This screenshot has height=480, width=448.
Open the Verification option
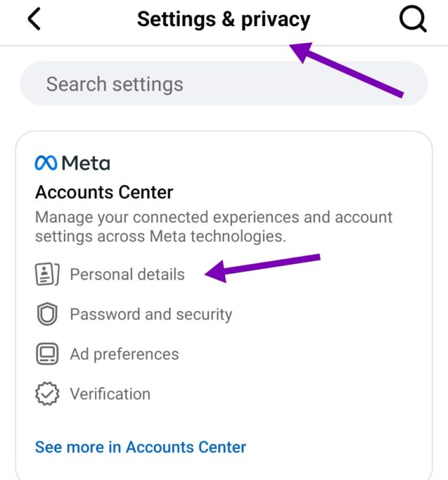pyautogui.click(x=110, y=394)
